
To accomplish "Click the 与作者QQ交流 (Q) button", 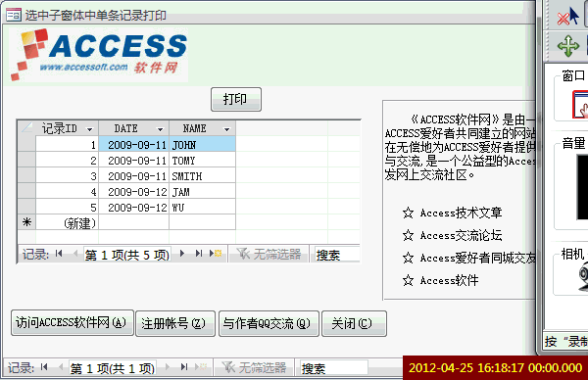I will tap(269, 323).
